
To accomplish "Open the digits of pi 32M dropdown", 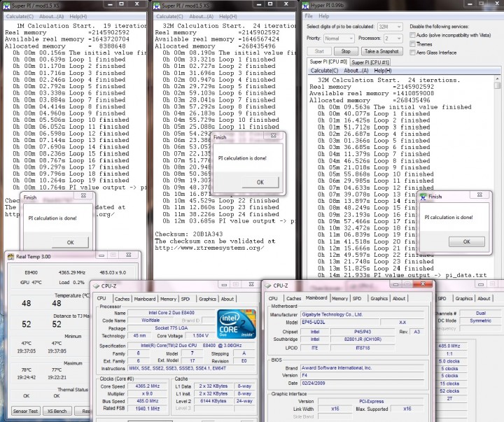I will [x=390, y=27].
